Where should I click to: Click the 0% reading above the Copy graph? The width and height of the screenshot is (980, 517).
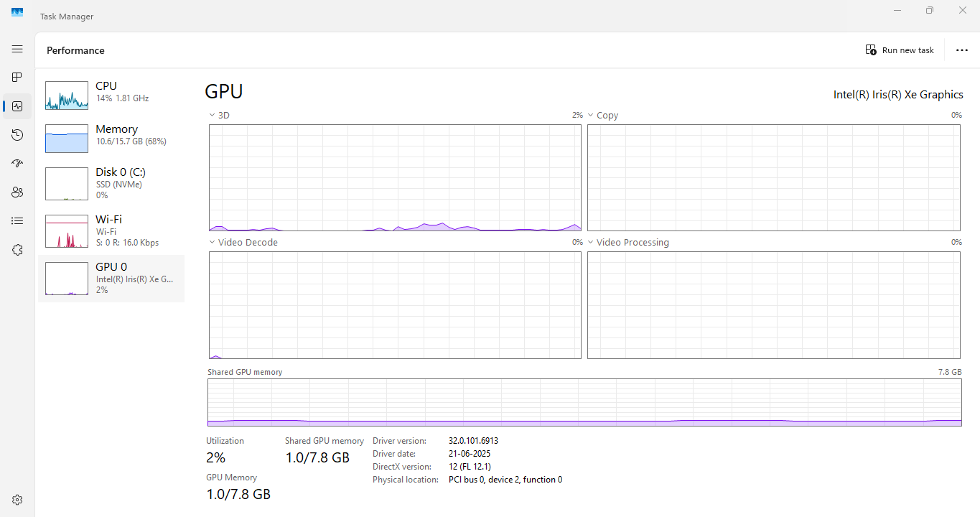(956, 115)
